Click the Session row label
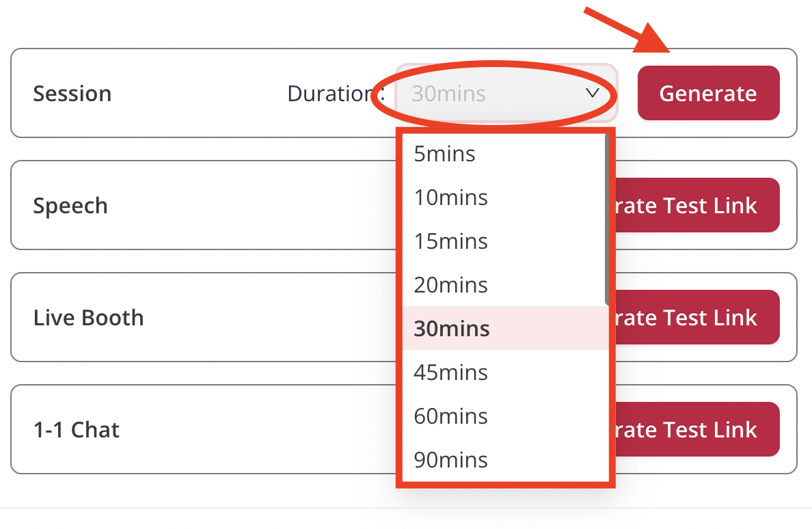The image size is (812, 529). (72, 94)
